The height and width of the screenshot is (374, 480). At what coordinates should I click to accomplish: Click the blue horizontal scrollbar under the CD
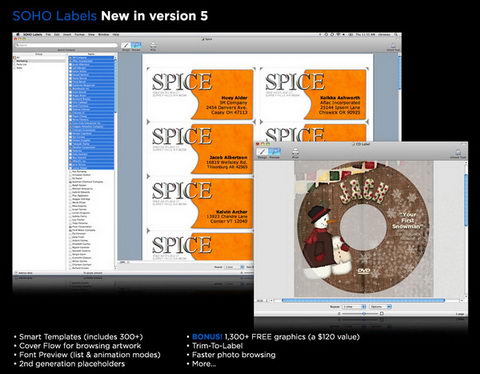point(363,300)
